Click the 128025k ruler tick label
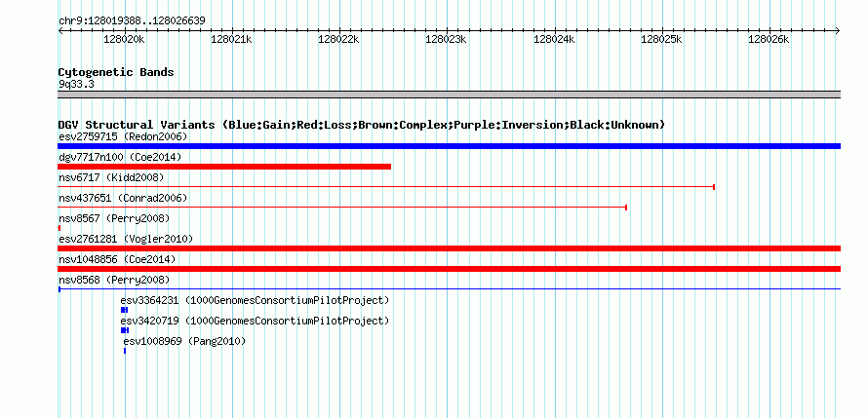 click(661, 39)
